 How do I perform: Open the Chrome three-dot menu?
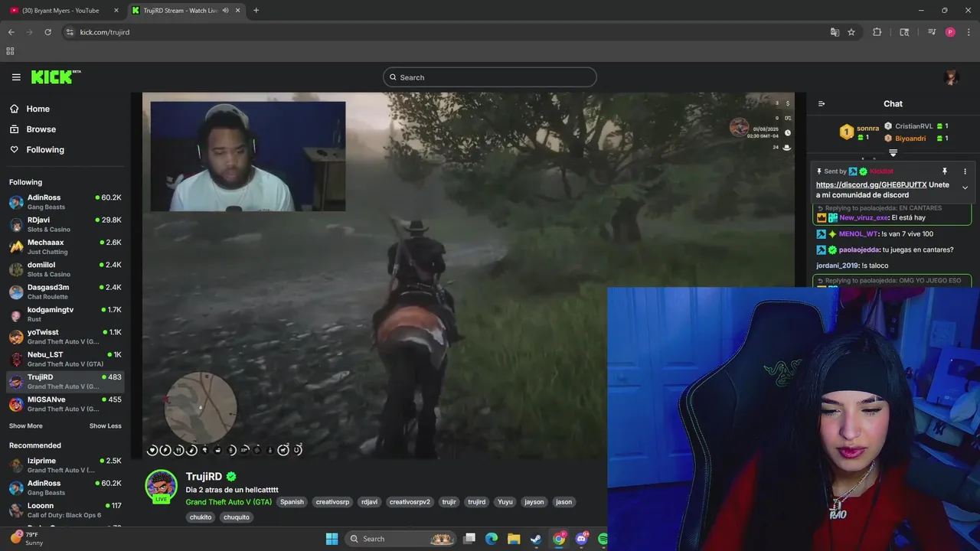969,32
